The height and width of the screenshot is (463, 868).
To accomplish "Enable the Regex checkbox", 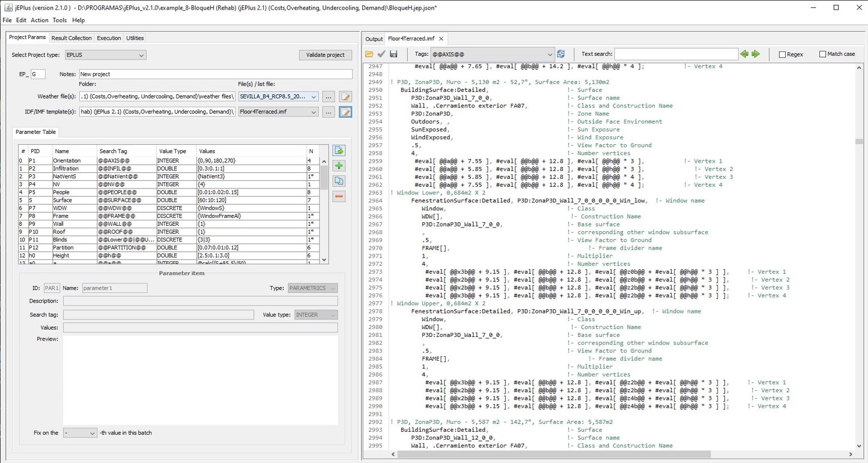I will click(782, 55).
